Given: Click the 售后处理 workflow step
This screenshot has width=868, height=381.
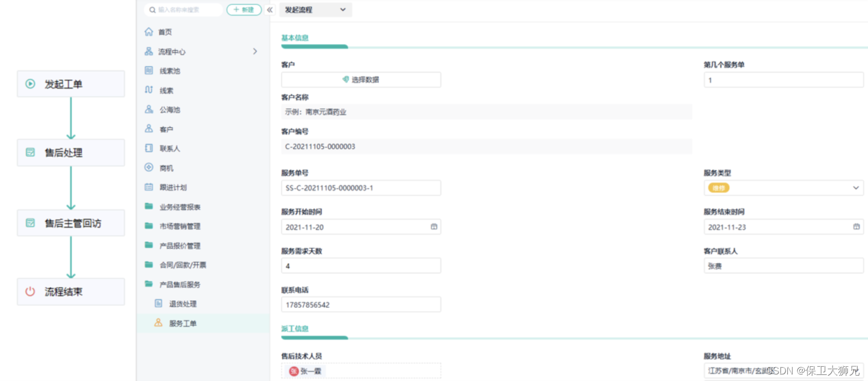Looking at the screenshot, I should tap(71, 152).
